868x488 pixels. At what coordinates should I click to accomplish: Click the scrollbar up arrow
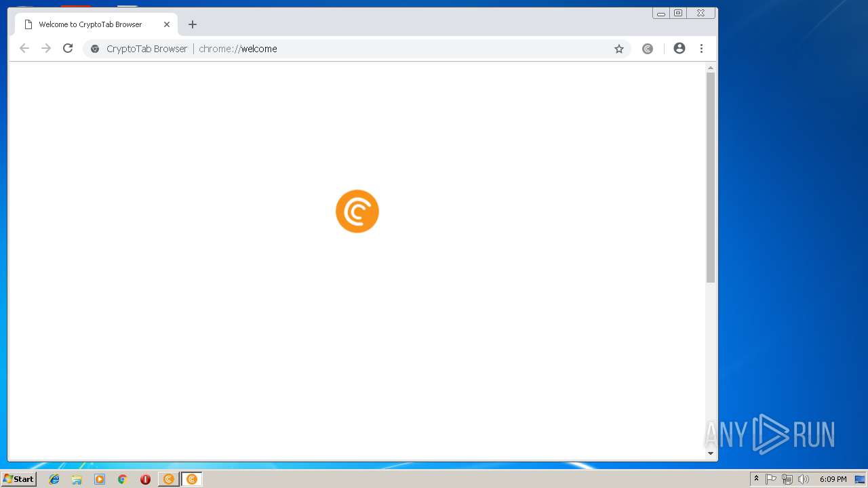pyautogui.click(x=711, y=68)
